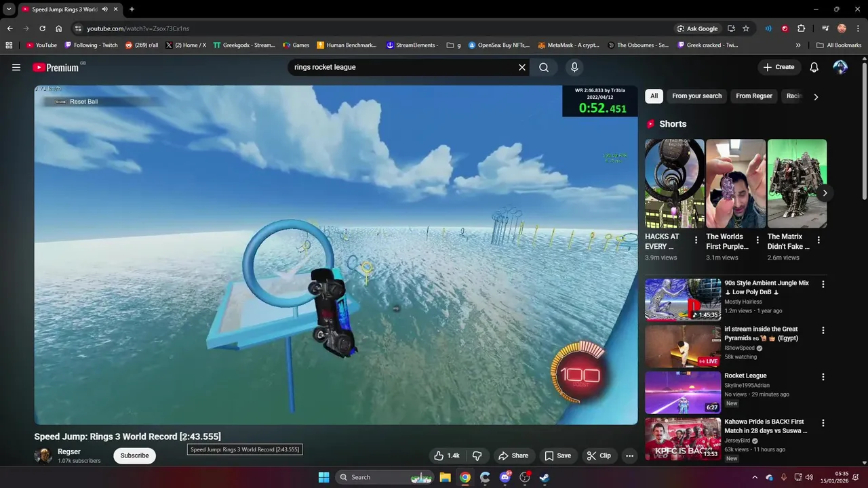Viewport: 868px width, 488px height.
Task: Open Chrome home page button
Action: (59, 28)
